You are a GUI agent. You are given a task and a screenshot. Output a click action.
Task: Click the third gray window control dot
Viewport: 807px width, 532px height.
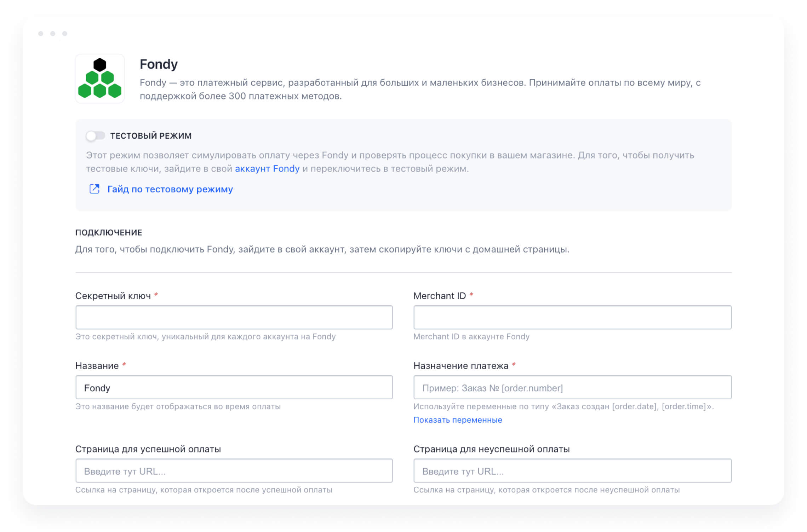(65, 34)
